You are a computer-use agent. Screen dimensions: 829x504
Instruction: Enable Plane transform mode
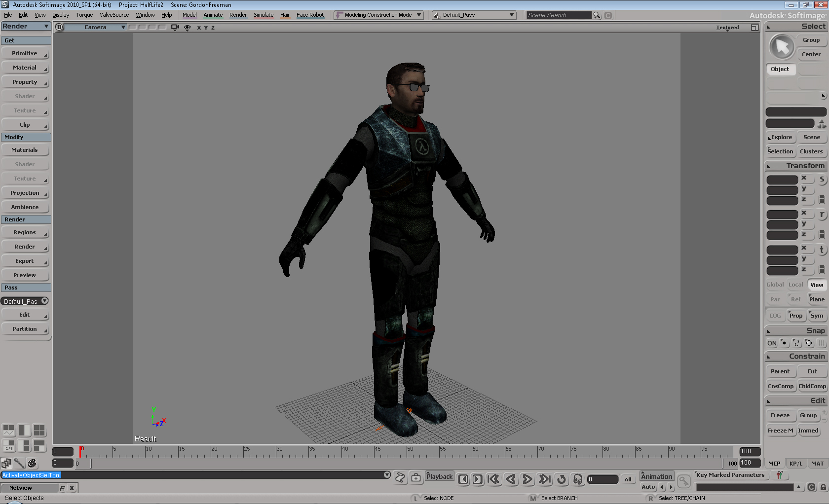[817, 299]
